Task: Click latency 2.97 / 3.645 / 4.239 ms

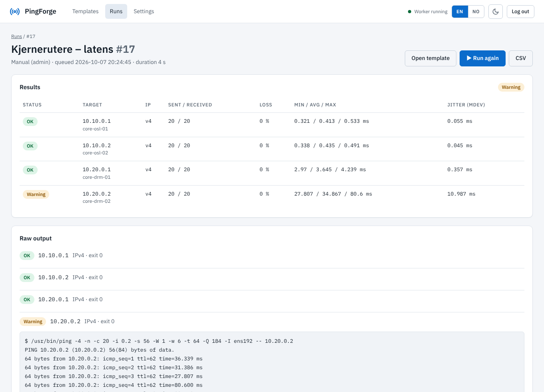Action: pyautogui.click(x=330, y=170)
